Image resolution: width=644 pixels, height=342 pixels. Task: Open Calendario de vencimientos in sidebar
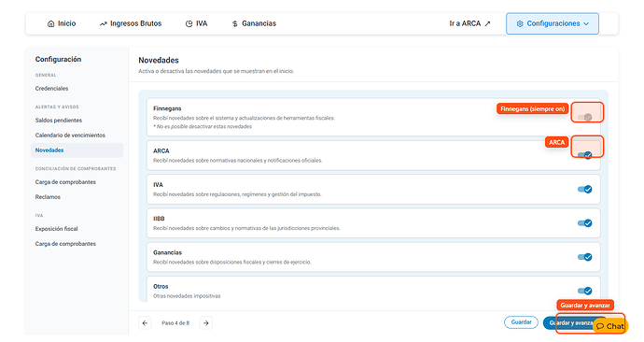(x=70, y=135)
